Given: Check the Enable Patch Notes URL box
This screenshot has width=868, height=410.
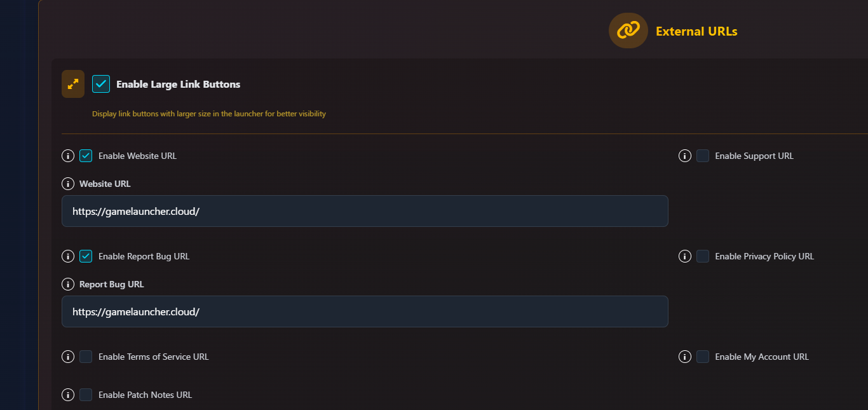Looking at the screenshot, I should (x=86, y=395).
